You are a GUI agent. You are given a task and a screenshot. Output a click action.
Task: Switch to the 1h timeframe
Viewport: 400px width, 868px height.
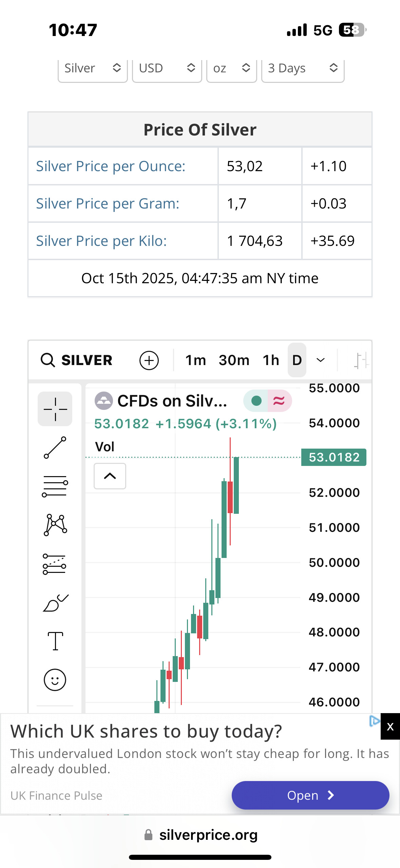(x=271, y=360)
